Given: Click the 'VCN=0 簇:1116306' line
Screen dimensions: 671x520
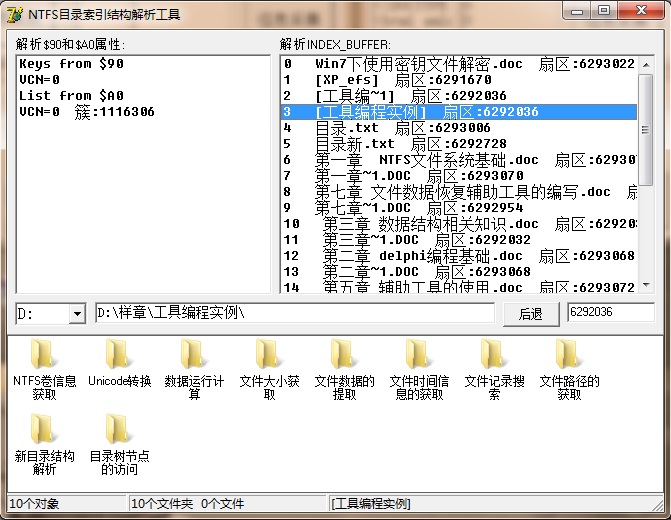Looking at the screenshot, I should (87, 112).
